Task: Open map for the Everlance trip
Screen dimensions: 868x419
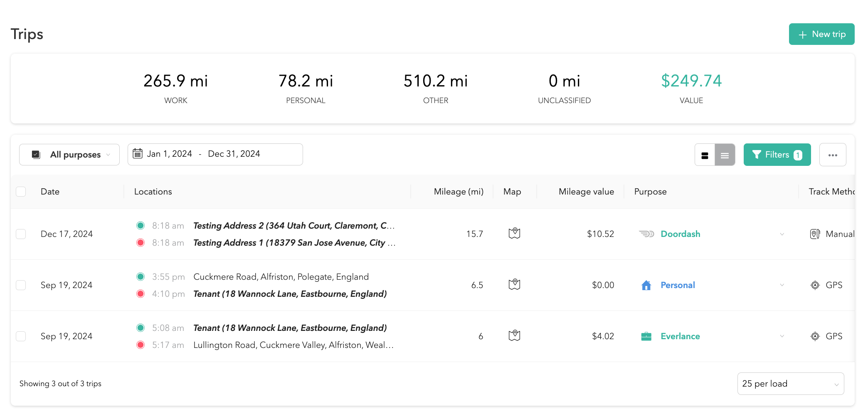Action: 514,336
